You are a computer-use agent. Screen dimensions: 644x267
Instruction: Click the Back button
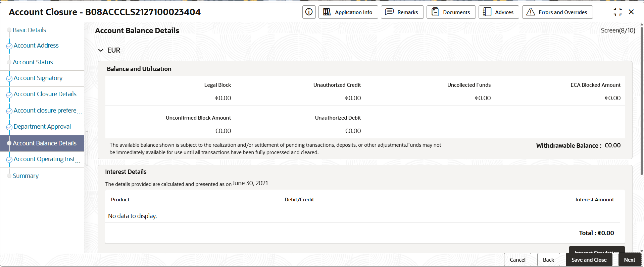pos(548,260)
